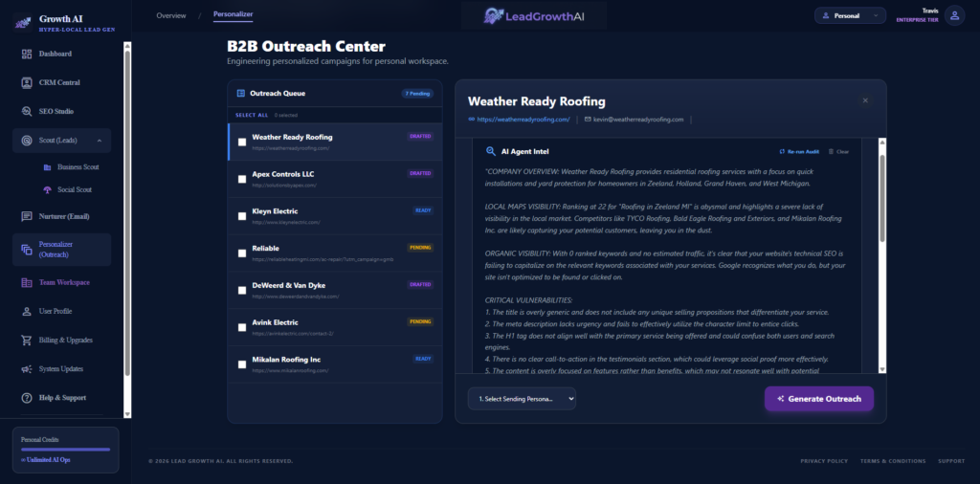Click the Scout (Leads) target icon
The width and height of the screenshot is (980, 484).
[x=26, y=141]
